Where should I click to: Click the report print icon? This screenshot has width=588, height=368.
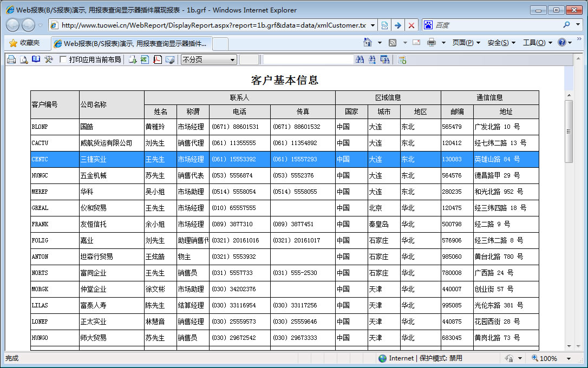(11, 60)
